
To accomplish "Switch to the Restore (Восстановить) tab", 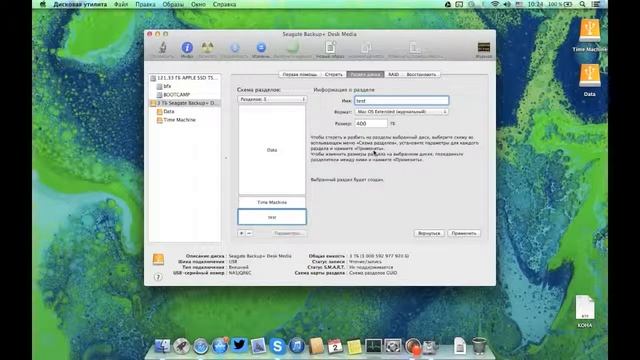I will pyautogui.click(x=421, y=74).
